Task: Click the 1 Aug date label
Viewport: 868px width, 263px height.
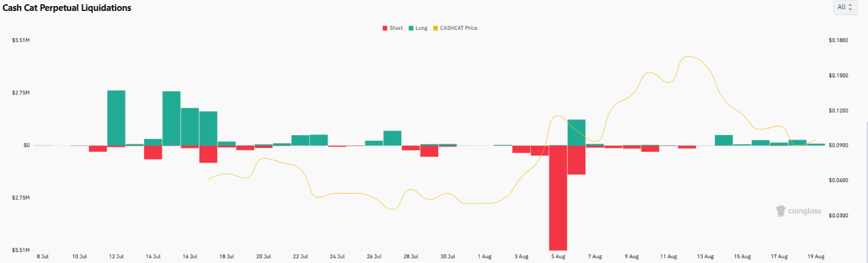Action: click(484, 257)
